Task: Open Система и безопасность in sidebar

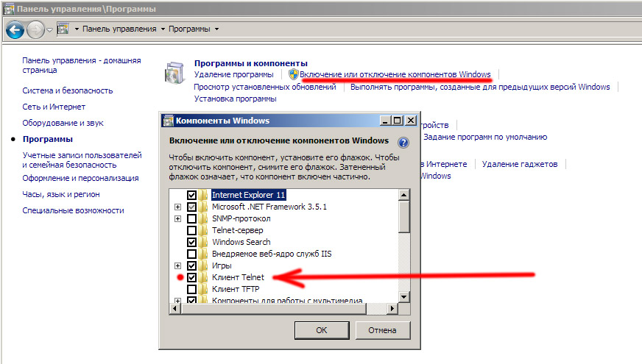Action: [x=67, y=90]
